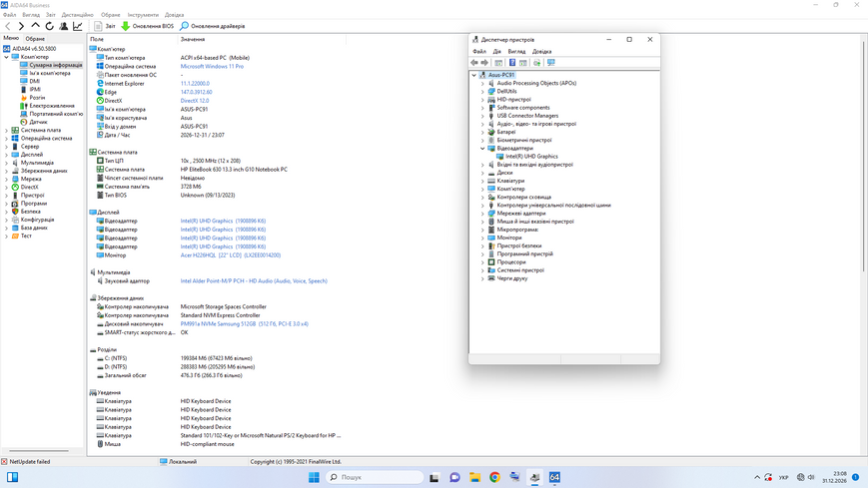Switch to the Обране tab in AIDA64 sidebar

(35, 39)
